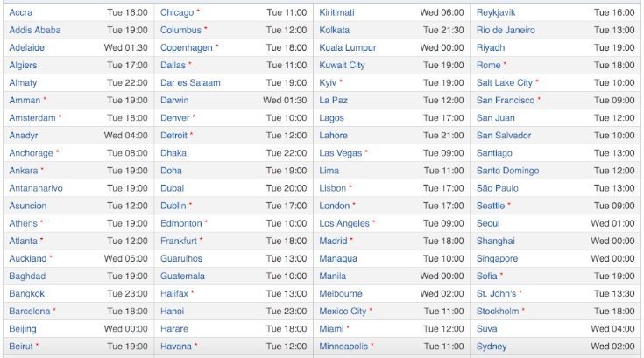This screenshot has width=644, height=358.
Task: Open Dar es Salaam link
Action: click(190, 82)
